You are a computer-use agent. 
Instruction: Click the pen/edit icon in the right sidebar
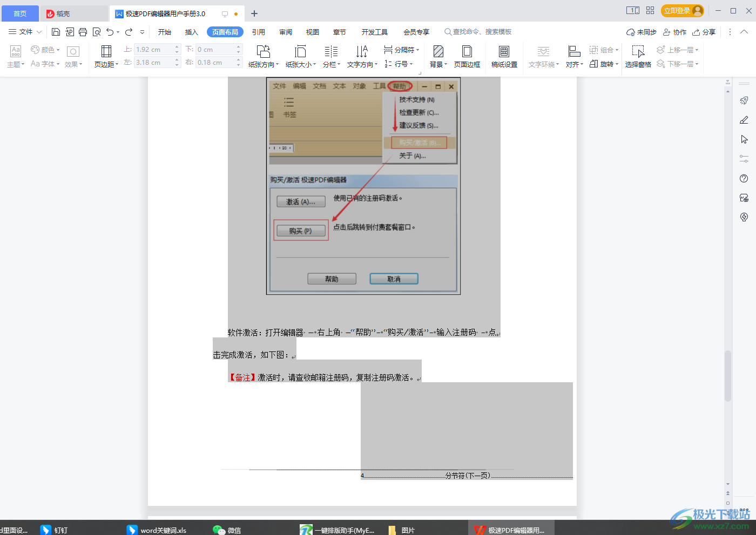coord(744,120)
